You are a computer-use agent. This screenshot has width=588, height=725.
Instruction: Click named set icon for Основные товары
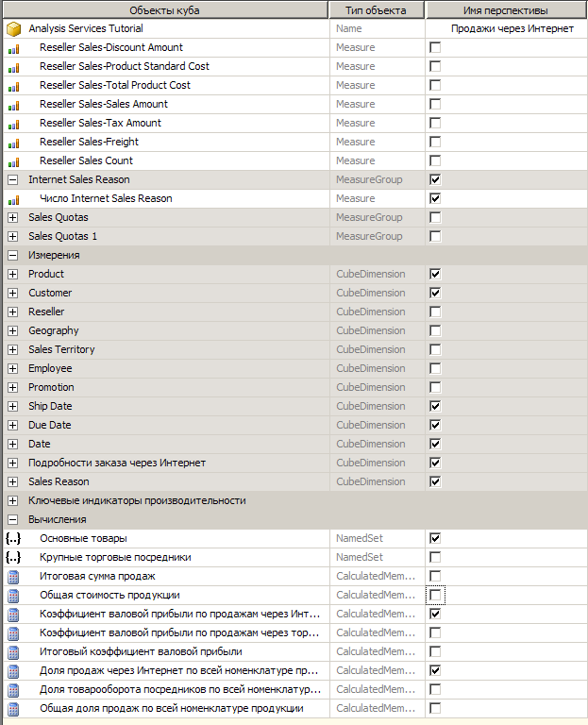[13, 538]
